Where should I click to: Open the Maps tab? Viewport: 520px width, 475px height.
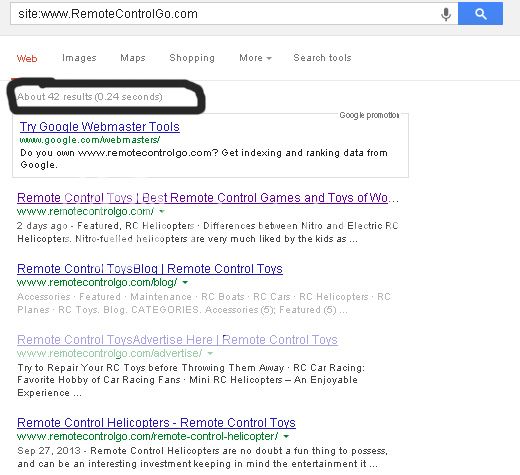(x=133, y=58)
